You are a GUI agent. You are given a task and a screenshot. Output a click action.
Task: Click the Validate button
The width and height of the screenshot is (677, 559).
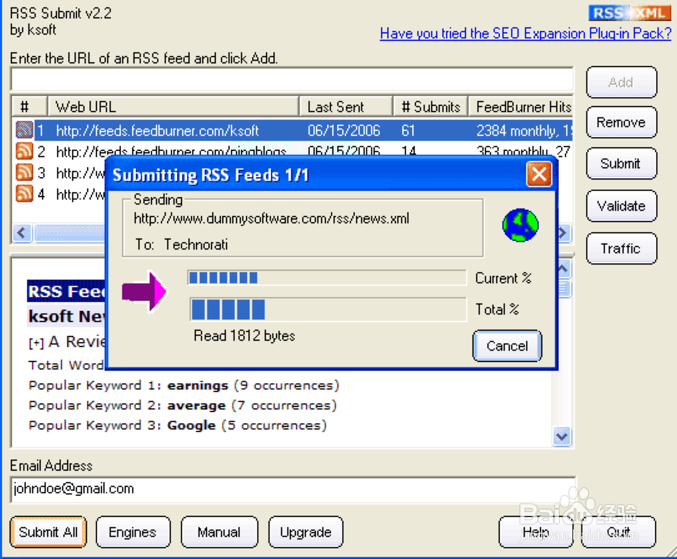621,206
